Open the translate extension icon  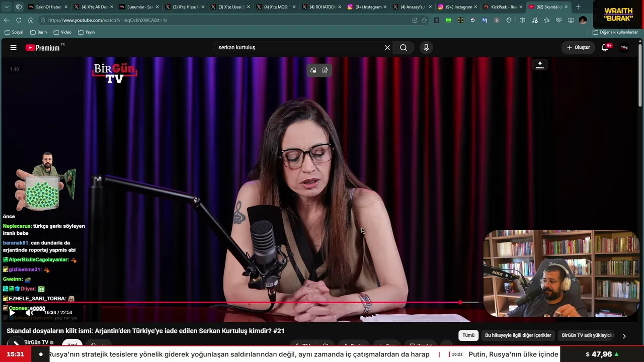point(485,20)
